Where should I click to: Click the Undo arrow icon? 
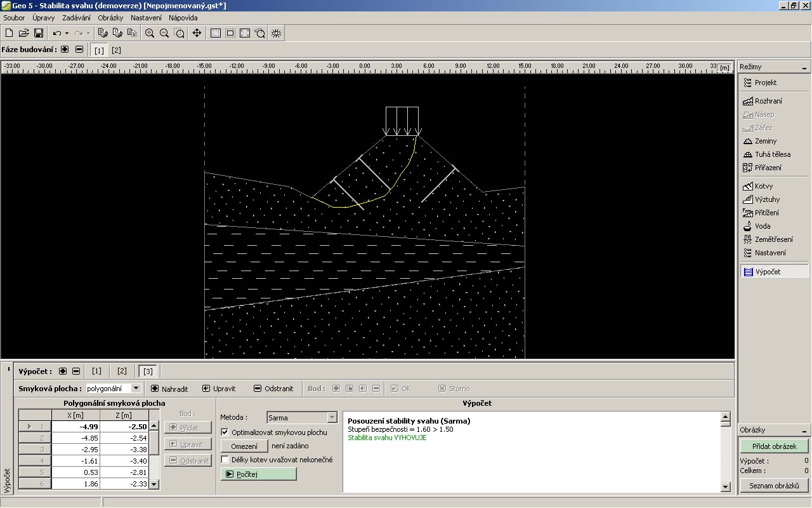point(57,33)
